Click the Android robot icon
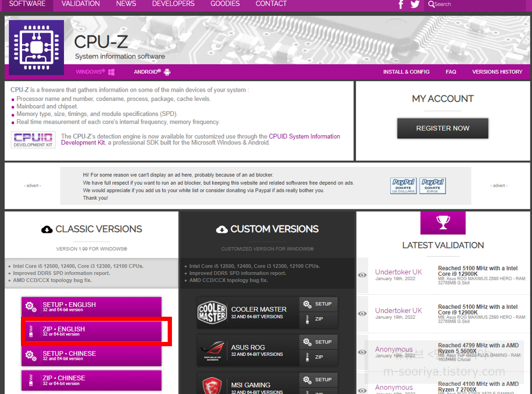Viewport: 532px width, 394px height. coord(167,72)
